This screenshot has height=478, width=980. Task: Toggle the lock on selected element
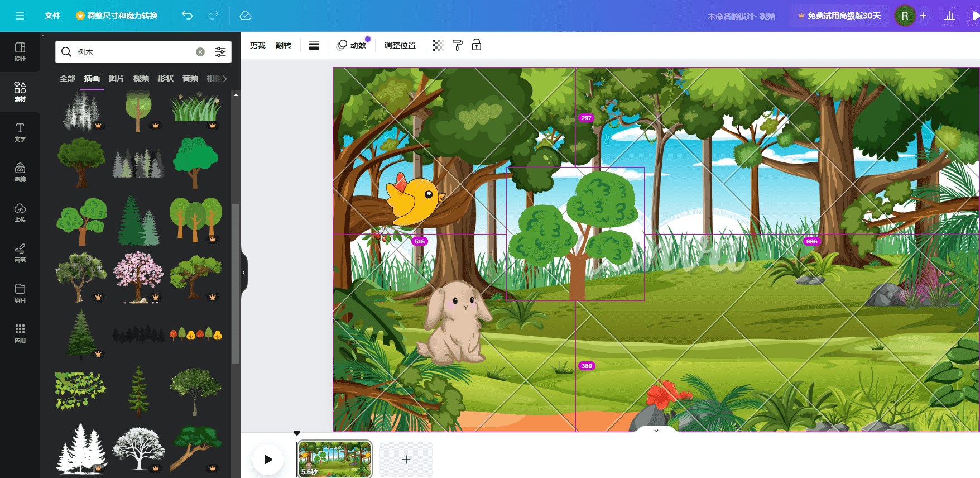(x=477, y=45)
